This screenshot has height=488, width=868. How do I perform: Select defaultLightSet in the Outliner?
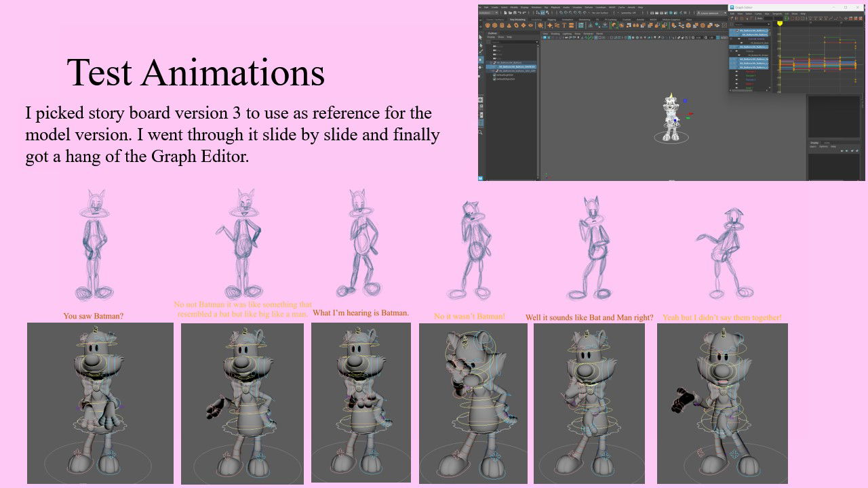[x=505, y=75]
